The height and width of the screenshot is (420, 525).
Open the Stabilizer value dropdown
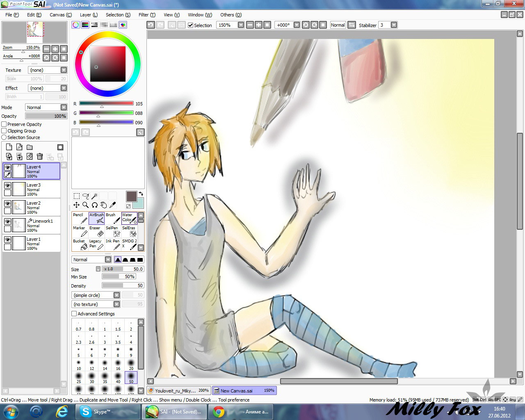tap(394, 25)
